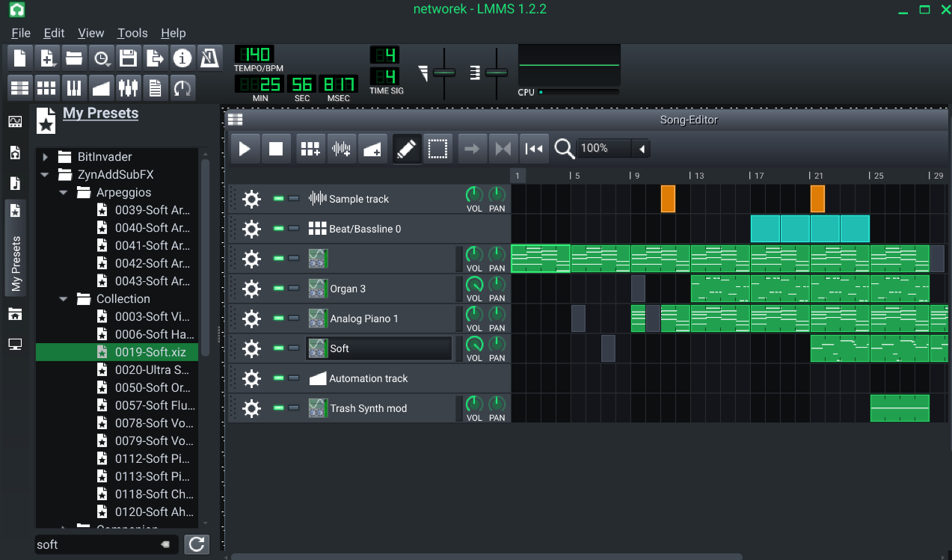The image size is (952, 560).
Task: Open the Edit menu
Action: point(54,33)
